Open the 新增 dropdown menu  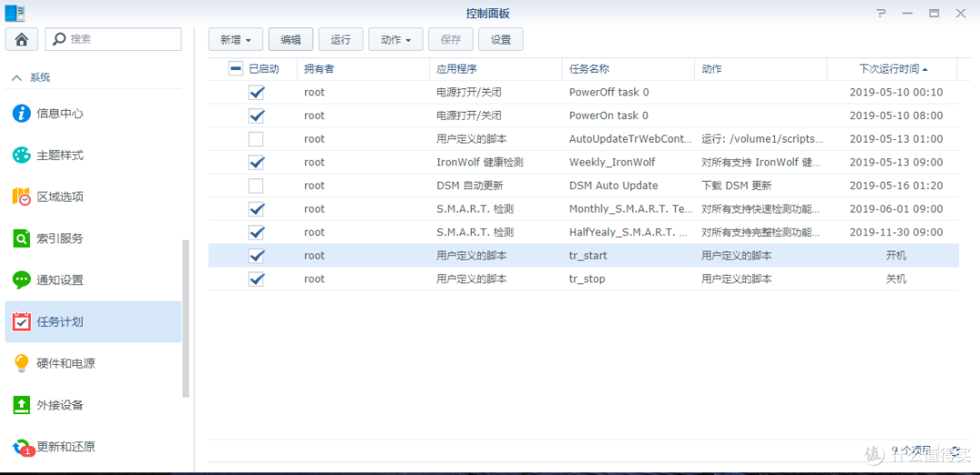point(236,39)
